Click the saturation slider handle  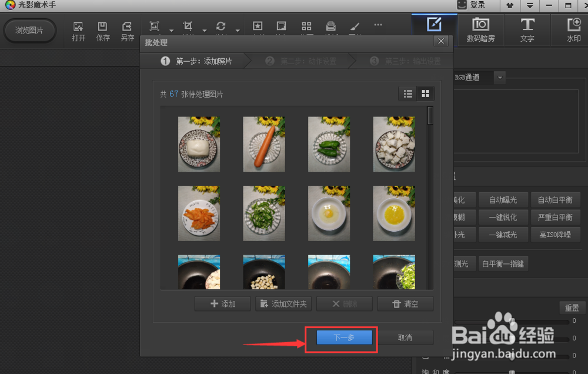pyautogui.click(x=512, y=372)
